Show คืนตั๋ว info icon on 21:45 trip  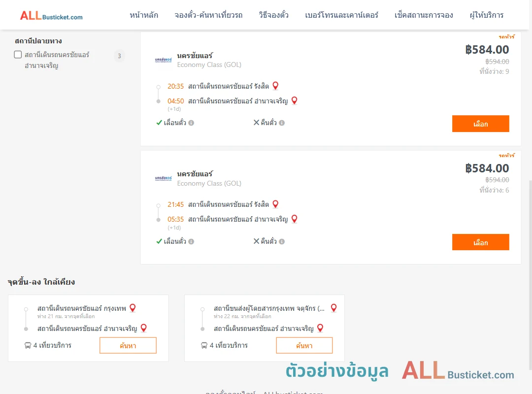click(282, 242)
